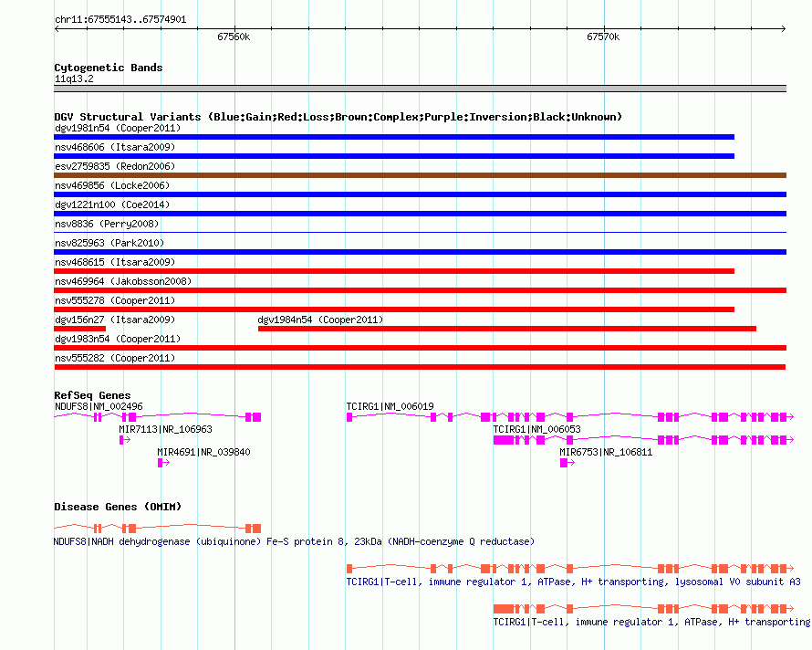812x650 pixels.
Task: Select the dgv1984n54 red loss variant bar
Action: tap(506, 329)
